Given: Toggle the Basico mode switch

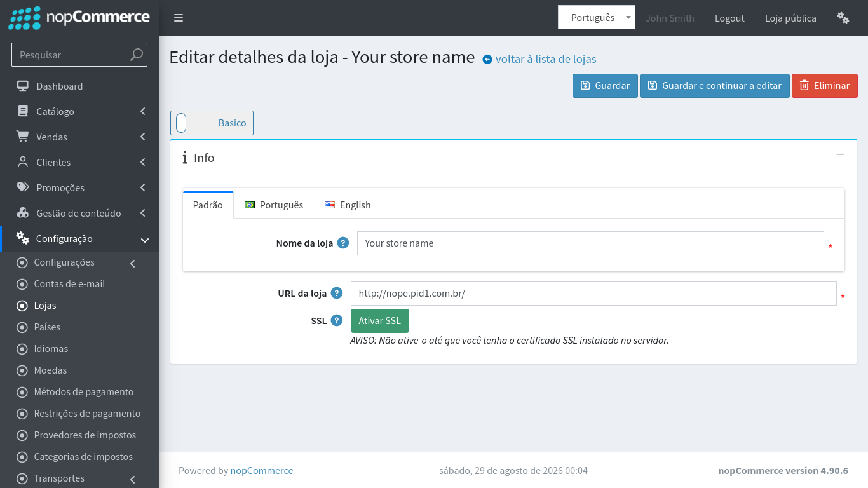Looking at the screenshot, I should [181, 123].
